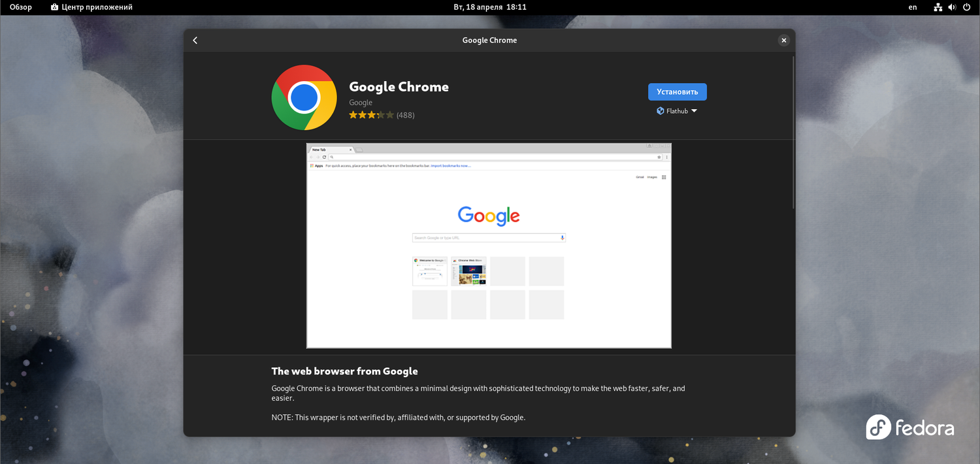Viewport: 980px width, 464px height.
Task: Click the volume speaker icon
Action: [952, 7]
